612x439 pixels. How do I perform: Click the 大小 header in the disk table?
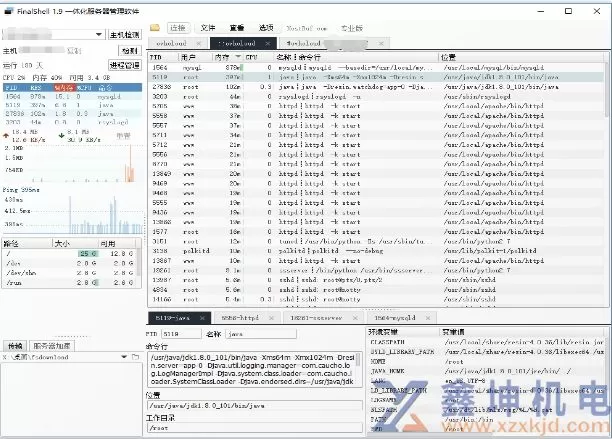75,243
